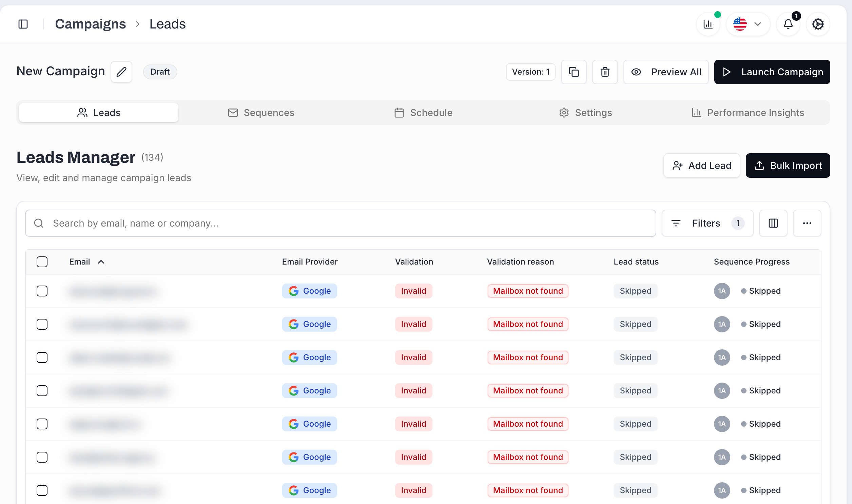Launch the campaign
852x504 pixels.
click(772, 72)
